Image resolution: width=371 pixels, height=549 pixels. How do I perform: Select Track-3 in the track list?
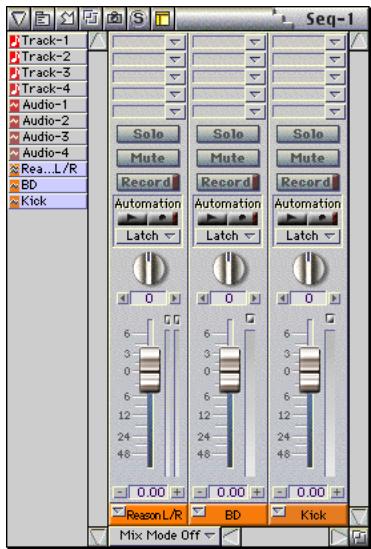tap(48, 73)
